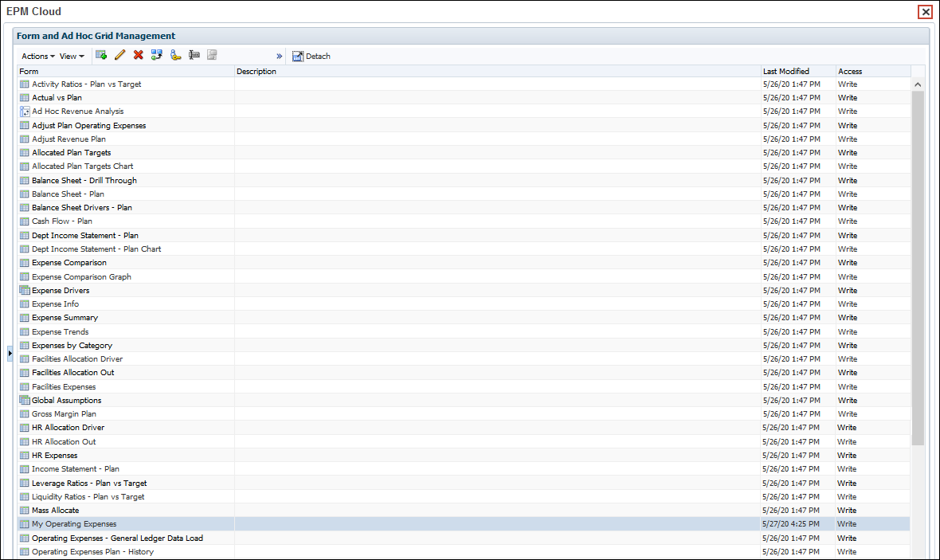Select Operating Expenses Plan - History

coord(93,551)
